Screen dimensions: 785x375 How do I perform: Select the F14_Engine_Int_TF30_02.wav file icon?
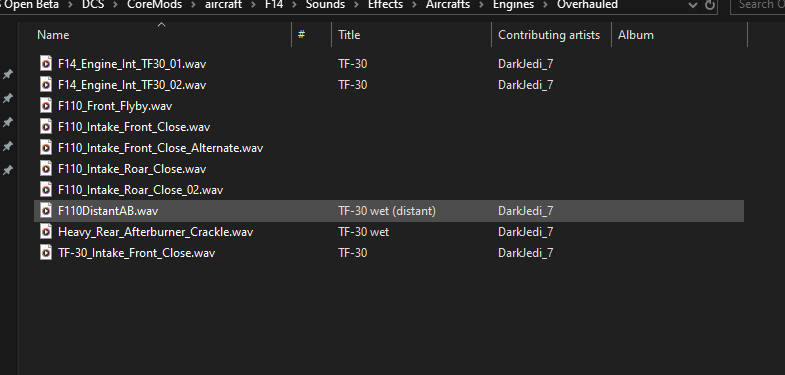click(x=46, y=85)
